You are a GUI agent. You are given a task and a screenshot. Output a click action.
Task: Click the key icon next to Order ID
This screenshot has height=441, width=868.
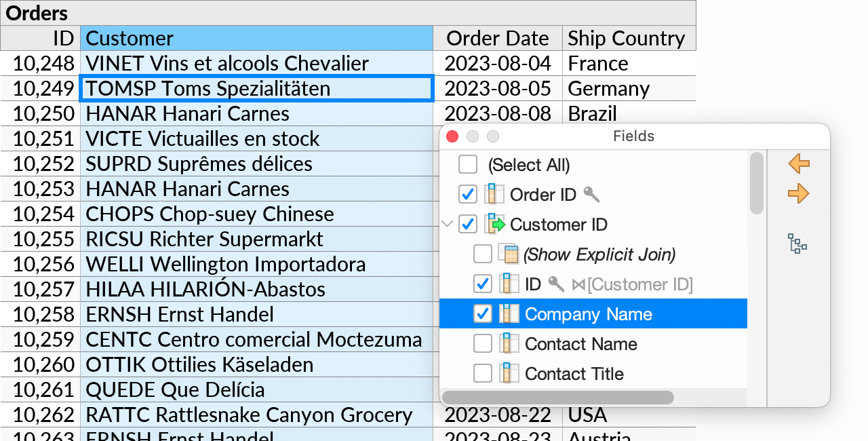click(x=591, y=195)
